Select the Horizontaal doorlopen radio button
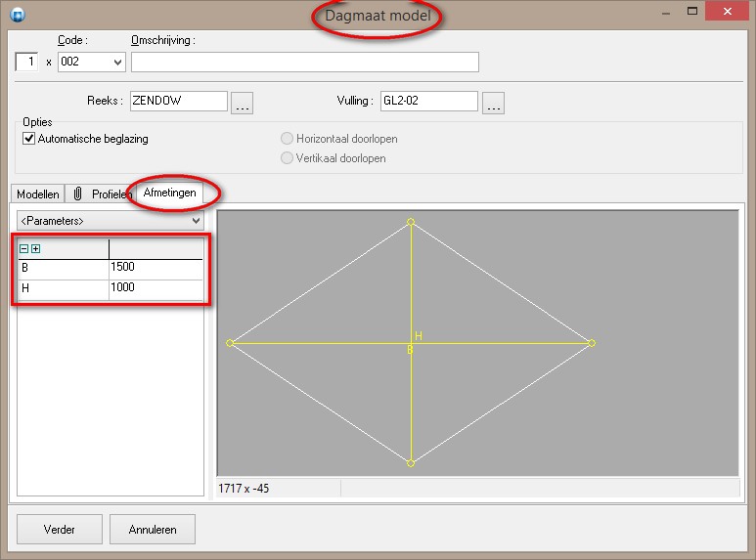Screen dimensions: 756x560 (287, 139)
